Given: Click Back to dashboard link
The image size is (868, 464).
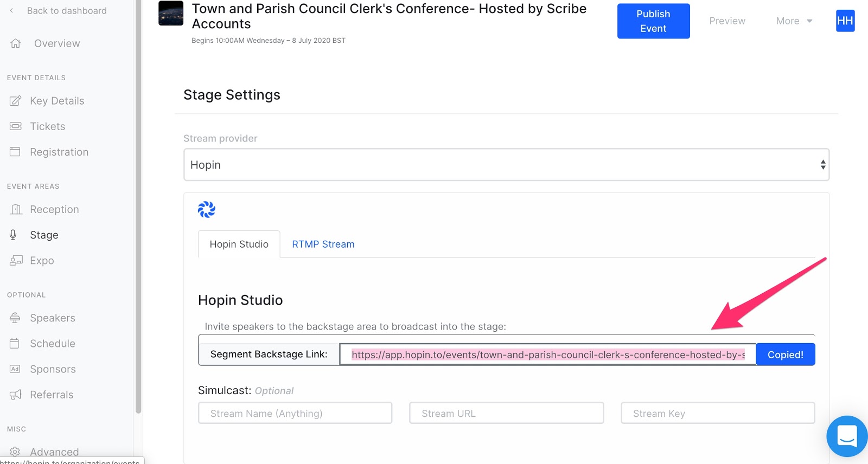Looking at the screenshot, I should tap(67, 10).
